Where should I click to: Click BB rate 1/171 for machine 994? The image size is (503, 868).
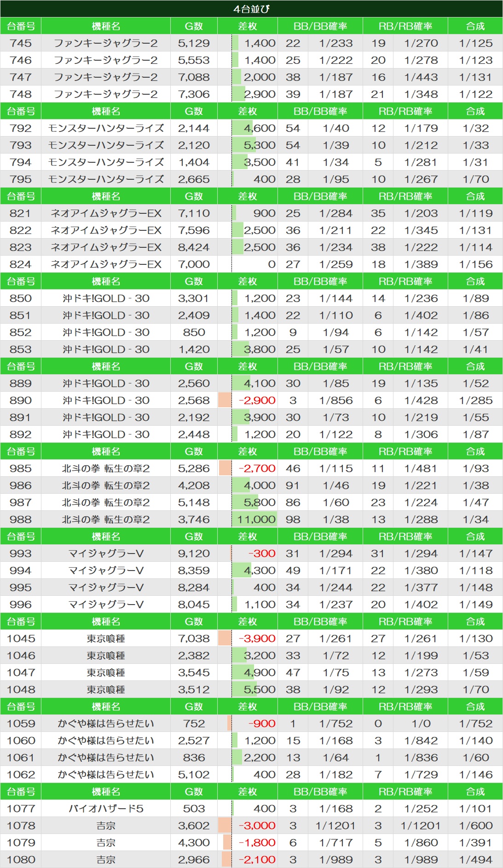tap(335, 571)
